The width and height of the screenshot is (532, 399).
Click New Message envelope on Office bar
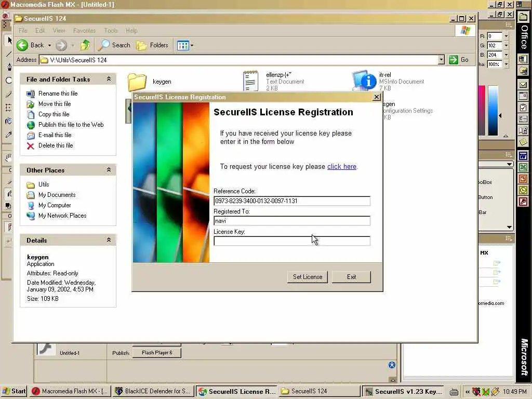tap(523, 85)
